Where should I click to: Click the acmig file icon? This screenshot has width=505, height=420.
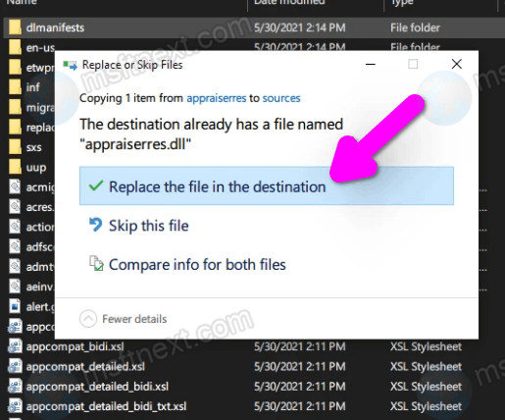point(15,186)
